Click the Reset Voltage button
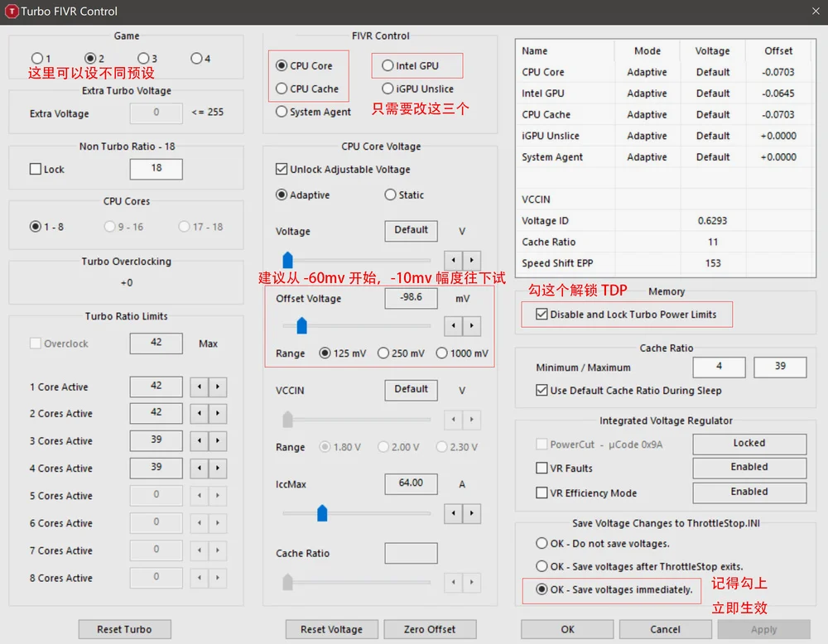828x644 pixels. point(332,629)
